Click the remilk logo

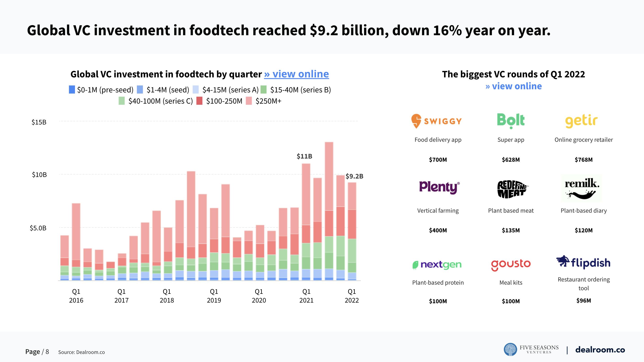(x=582, y=188)
